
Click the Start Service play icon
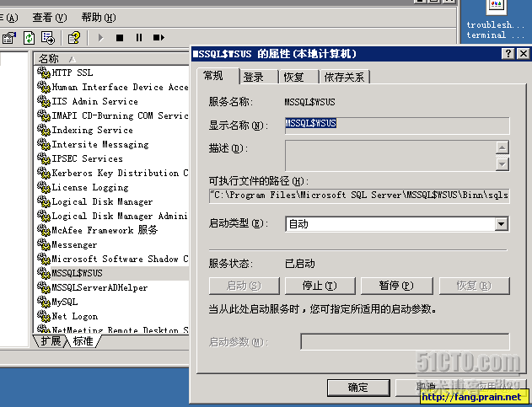pyautogui.click(x=100, y=38)
